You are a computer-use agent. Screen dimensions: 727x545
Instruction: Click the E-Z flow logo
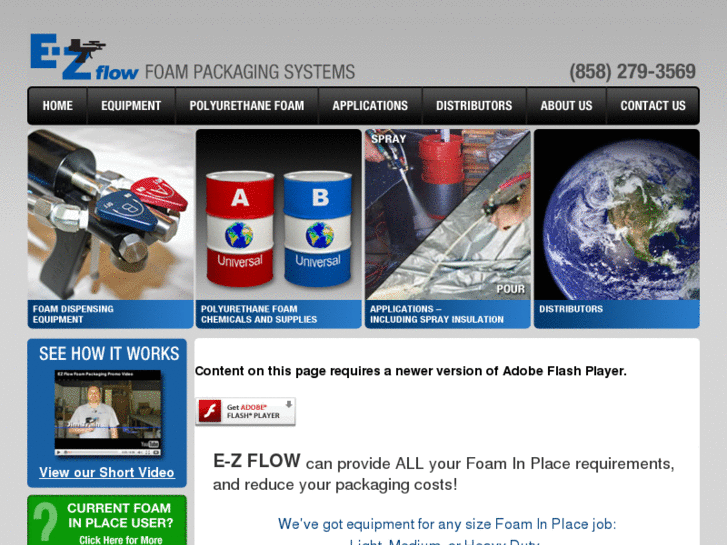pyautogui.click(x=84, y=57)
